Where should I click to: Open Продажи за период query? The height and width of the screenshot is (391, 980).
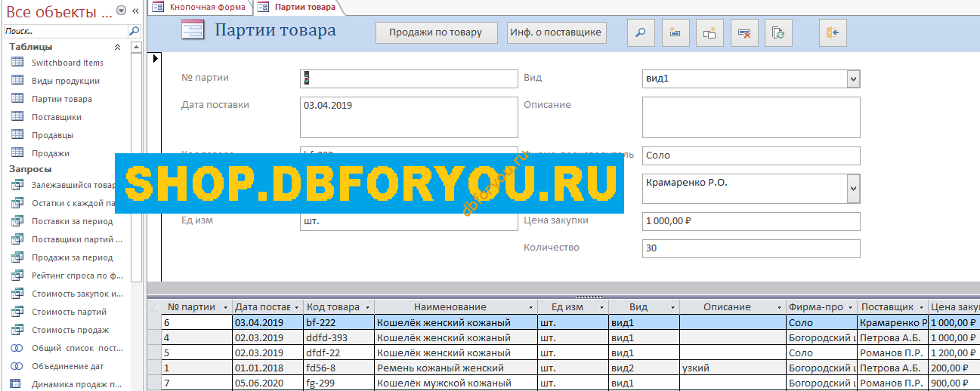tap(72, 257)
